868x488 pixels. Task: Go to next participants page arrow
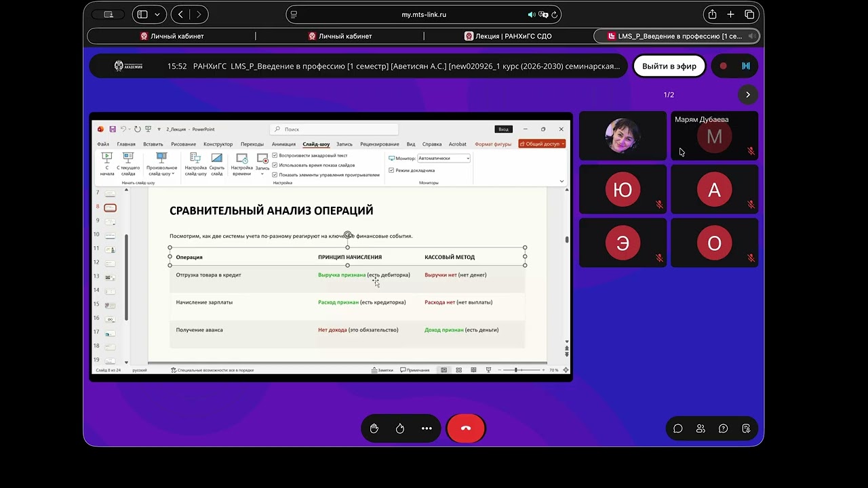point(748,95)
